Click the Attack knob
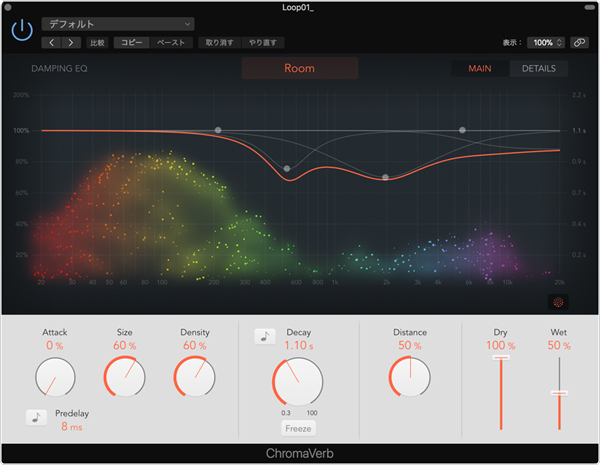This screenshot has height=465, width=600. pyautogui.click(x=55, y=377)
